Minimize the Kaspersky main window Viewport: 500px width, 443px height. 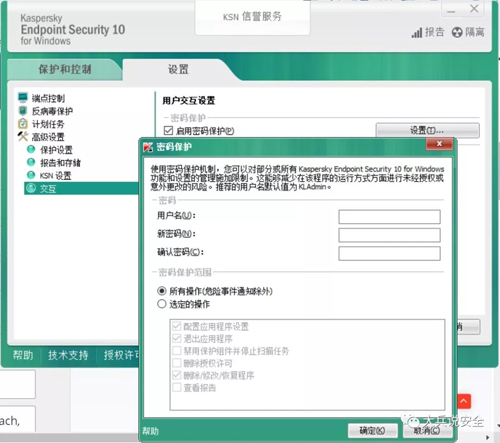click(x=451, y=10)
